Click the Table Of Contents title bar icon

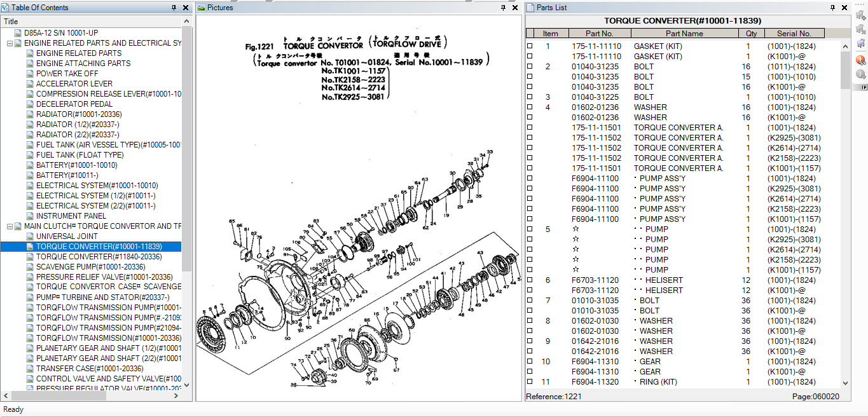[6, 7]
